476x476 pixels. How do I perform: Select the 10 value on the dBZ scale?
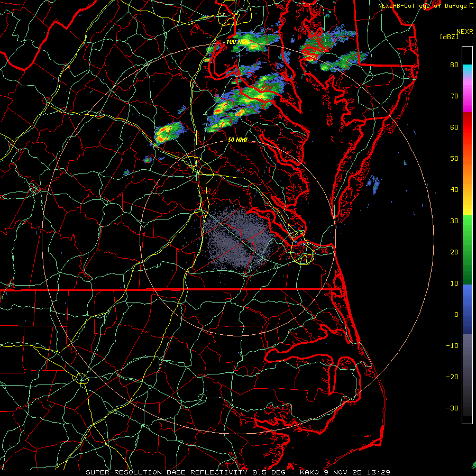[x=454, y=283]
